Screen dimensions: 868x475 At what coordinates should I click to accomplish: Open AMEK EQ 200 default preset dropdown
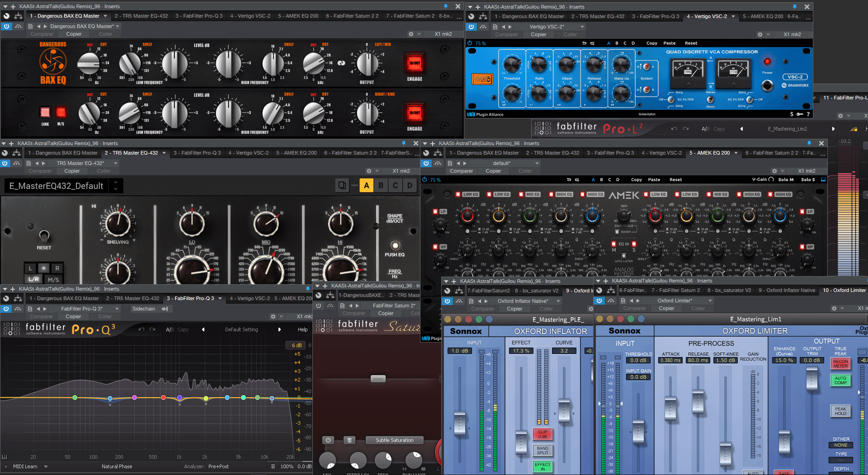click(537, 163)
